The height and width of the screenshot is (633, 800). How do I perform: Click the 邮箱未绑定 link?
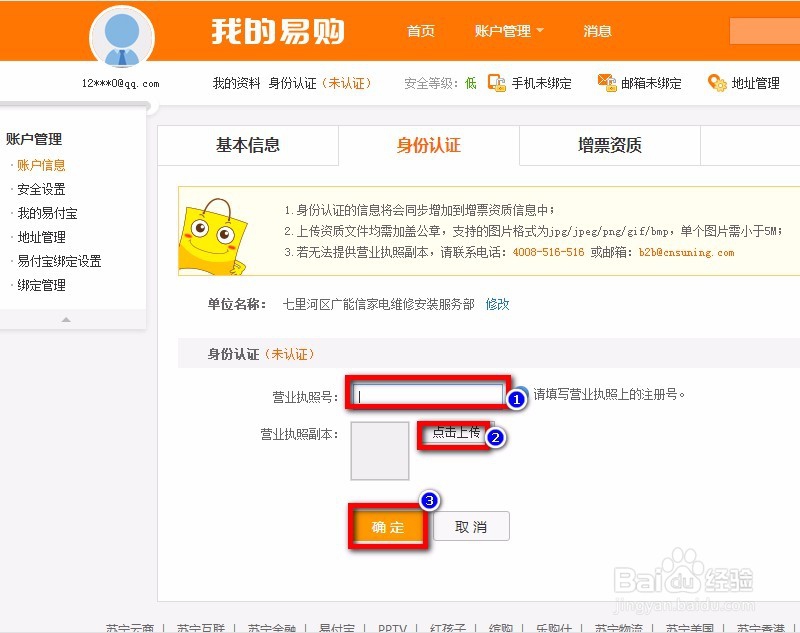coord(651,83)
